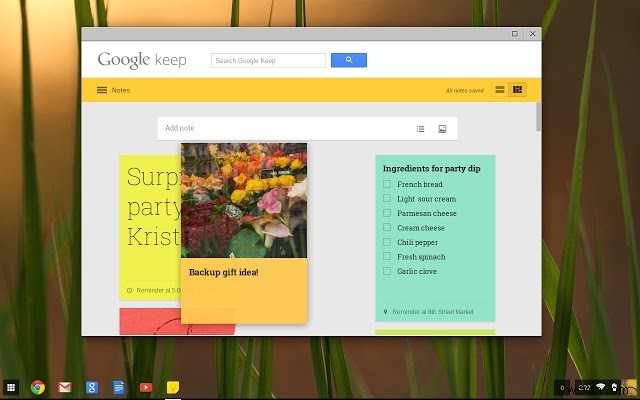This screenshot has height=400, width=640.
Task: Open the red drawing note
Action: (150, 322)
